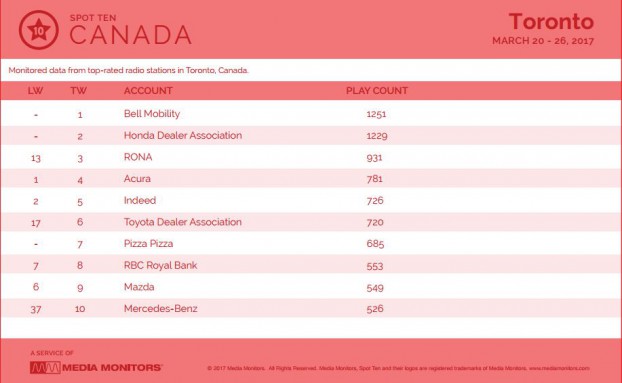Select the Bell Mobility row
The image size is (622, 383).
(311, 114)
